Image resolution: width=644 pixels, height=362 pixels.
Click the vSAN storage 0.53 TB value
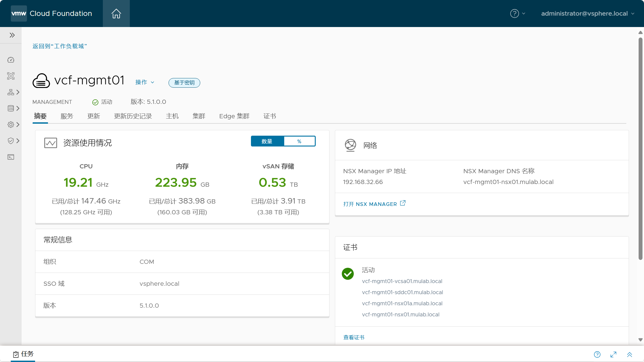tap(278, 183)
